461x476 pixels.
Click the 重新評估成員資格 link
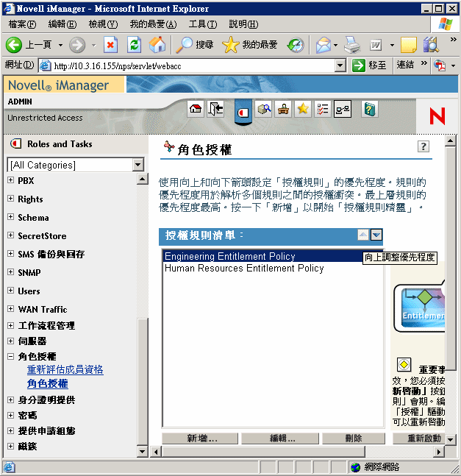pos(65,369)
